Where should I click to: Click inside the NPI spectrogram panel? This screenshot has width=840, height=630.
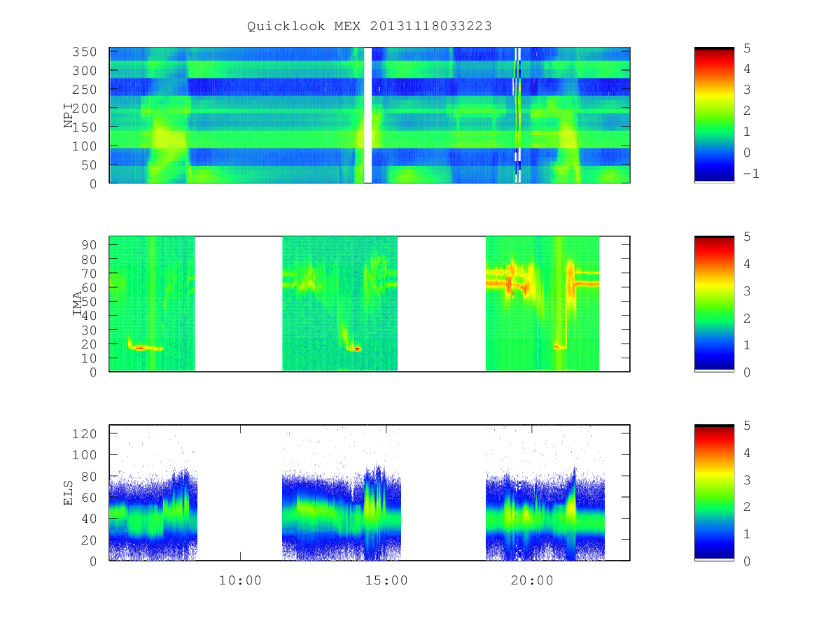(x=370, y=115)
